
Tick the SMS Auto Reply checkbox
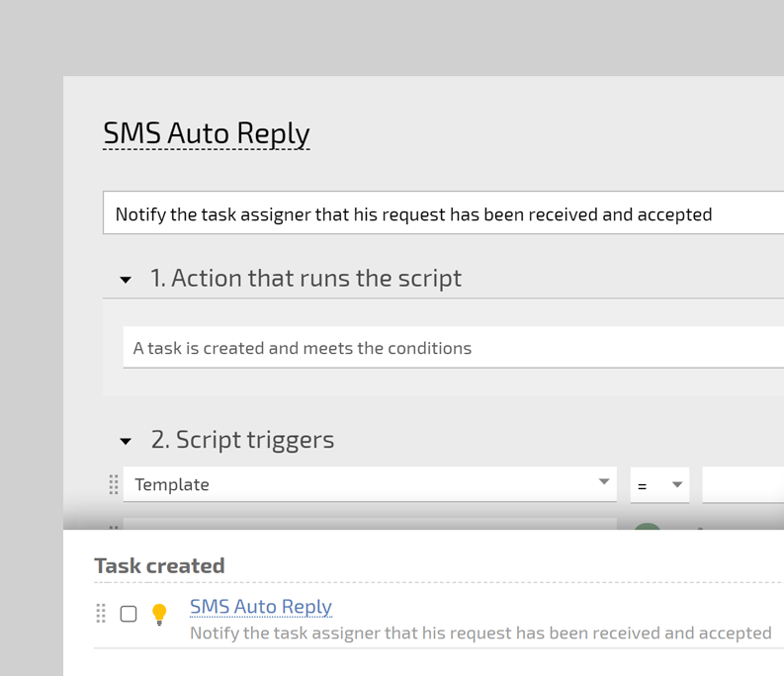129,614
